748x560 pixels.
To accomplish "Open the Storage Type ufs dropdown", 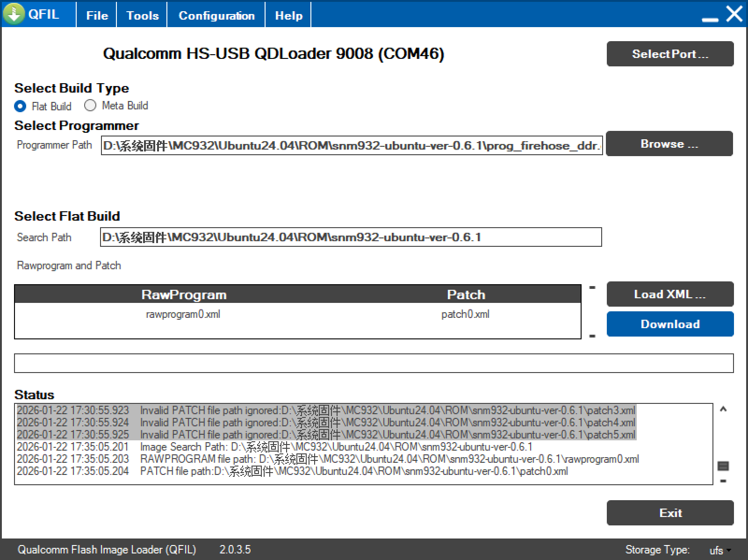I will [720, 550].
